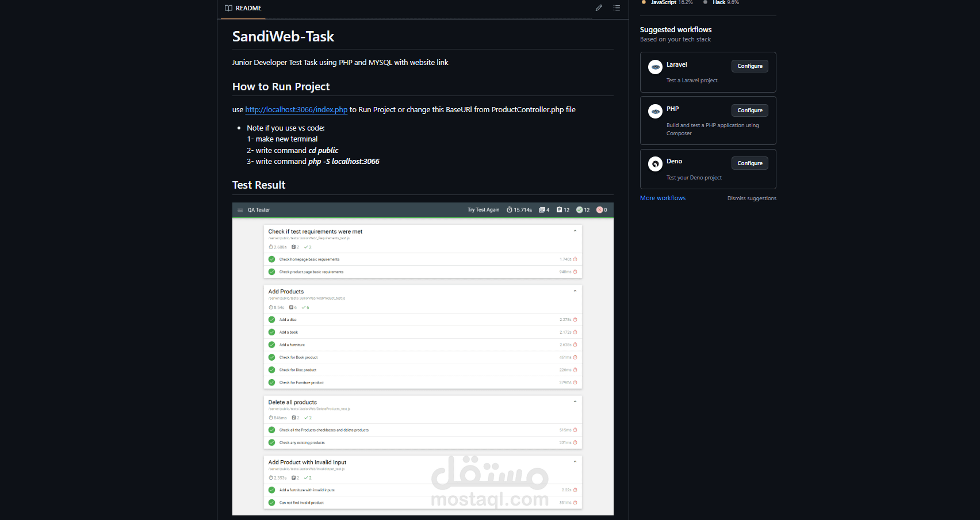Click the text 'php -S localhost:3066'
980x520 pixels.
click(344, 162)
